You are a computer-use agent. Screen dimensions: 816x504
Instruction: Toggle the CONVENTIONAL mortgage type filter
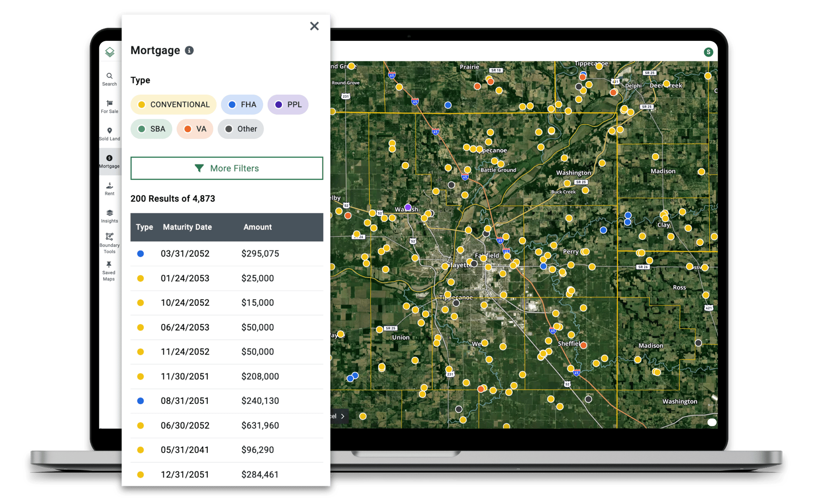pos(174,104)
